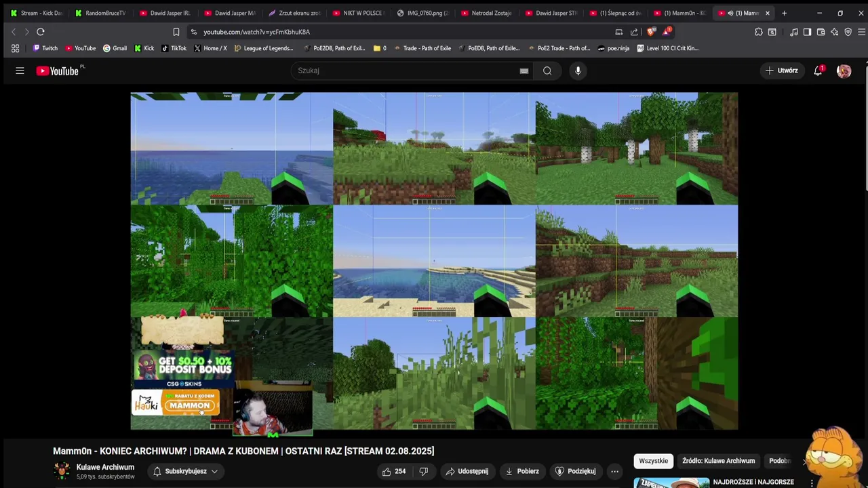Screen dimensions: 868x488
Task: Open the Brave VPN shield icon
Action: [x=848, y=32]
